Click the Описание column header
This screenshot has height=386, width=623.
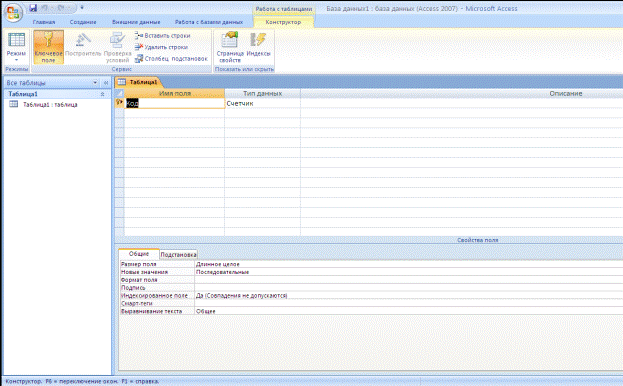tap(566, 94)
